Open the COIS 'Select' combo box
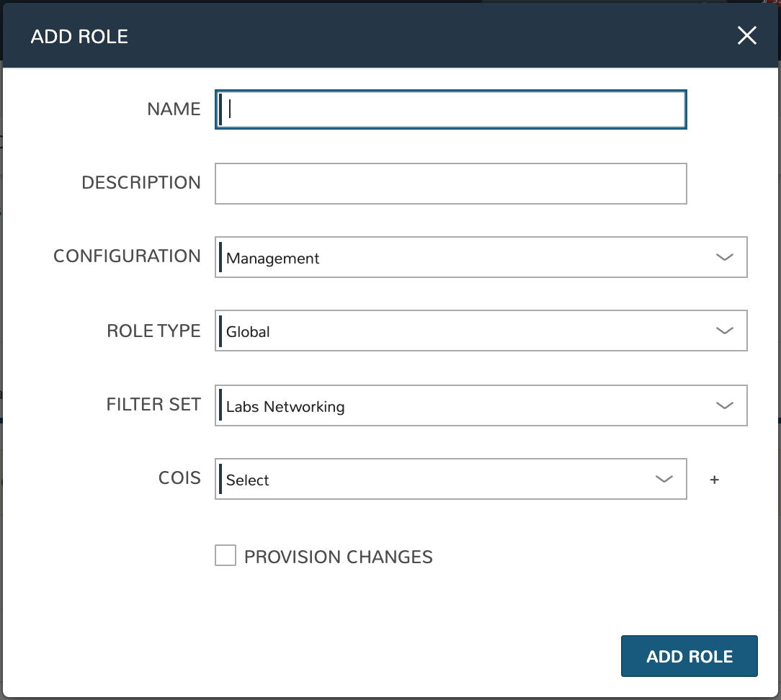 (432, 480)
